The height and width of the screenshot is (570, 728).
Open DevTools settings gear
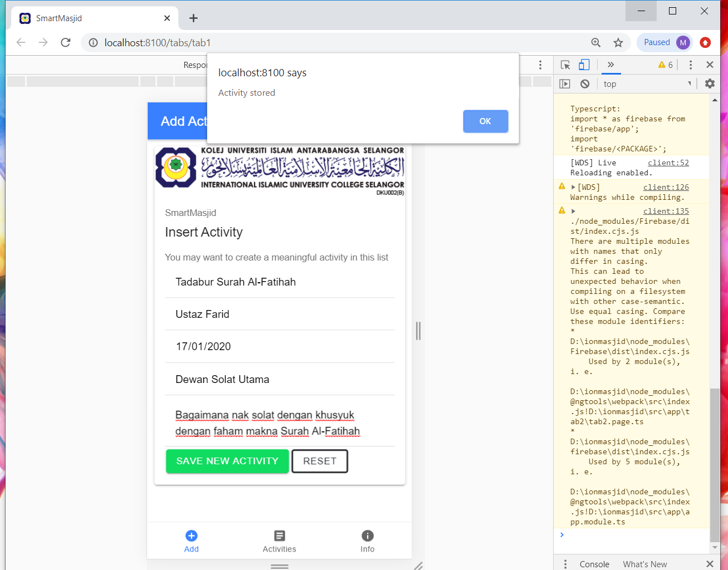pyautogui.click(x=710, y=83)
